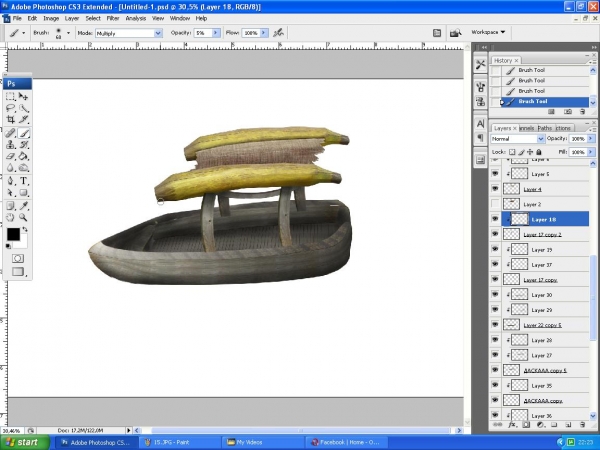
Task: Select the Blur tool
Action: pyautogui.click(x=11, y=168)
